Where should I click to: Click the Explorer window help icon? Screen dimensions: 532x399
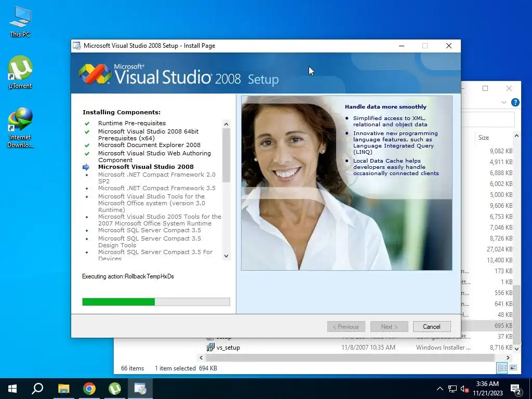tap(515, 102)
